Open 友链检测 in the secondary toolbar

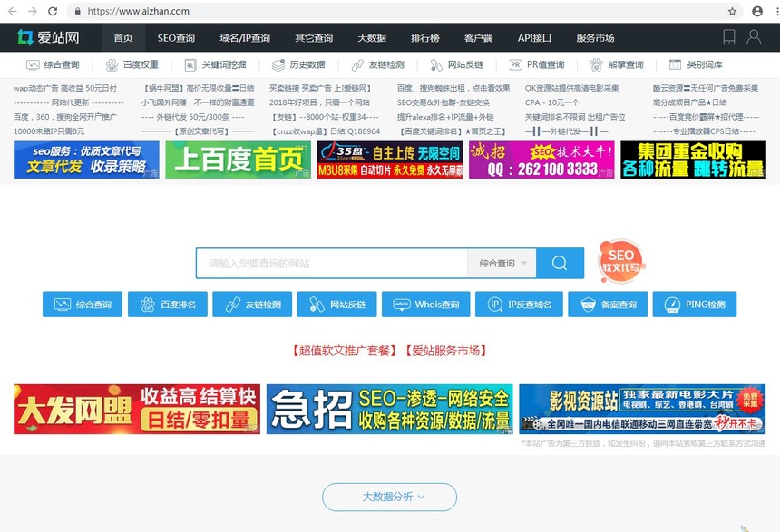coord(377,64)
